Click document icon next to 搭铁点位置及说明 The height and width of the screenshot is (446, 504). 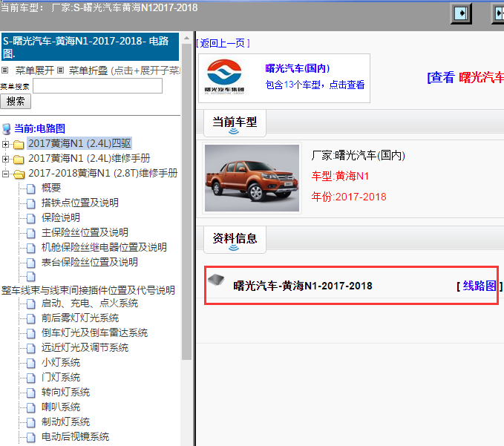click(x=31, y=204)
